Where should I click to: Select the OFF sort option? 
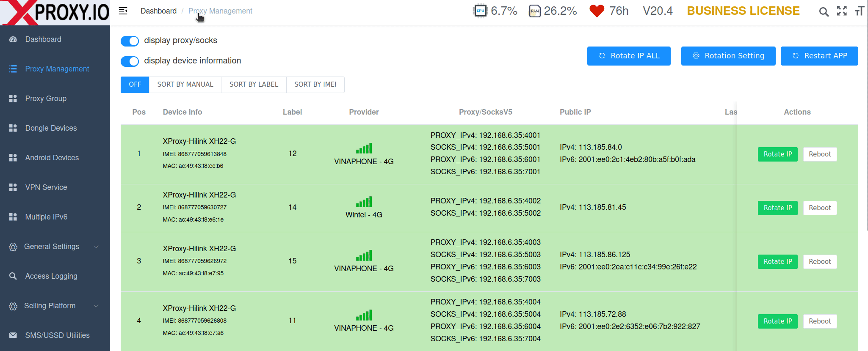point(135,85)
